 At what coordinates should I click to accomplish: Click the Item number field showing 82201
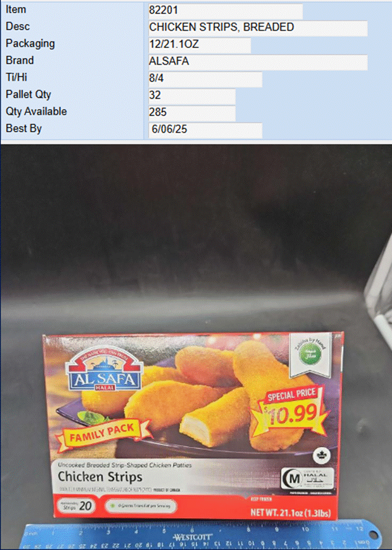pyautogui.click(x=225, y=11)
